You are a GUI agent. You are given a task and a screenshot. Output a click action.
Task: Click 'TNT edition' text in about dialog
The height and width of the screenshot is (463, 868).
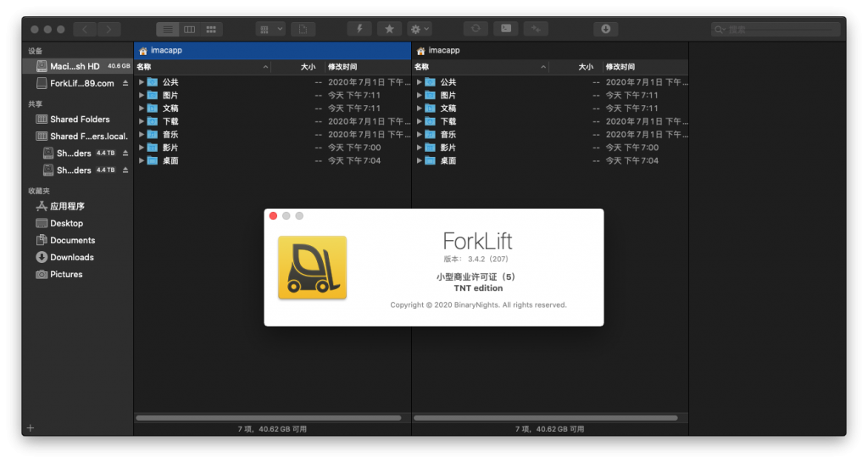click(478, 288)
